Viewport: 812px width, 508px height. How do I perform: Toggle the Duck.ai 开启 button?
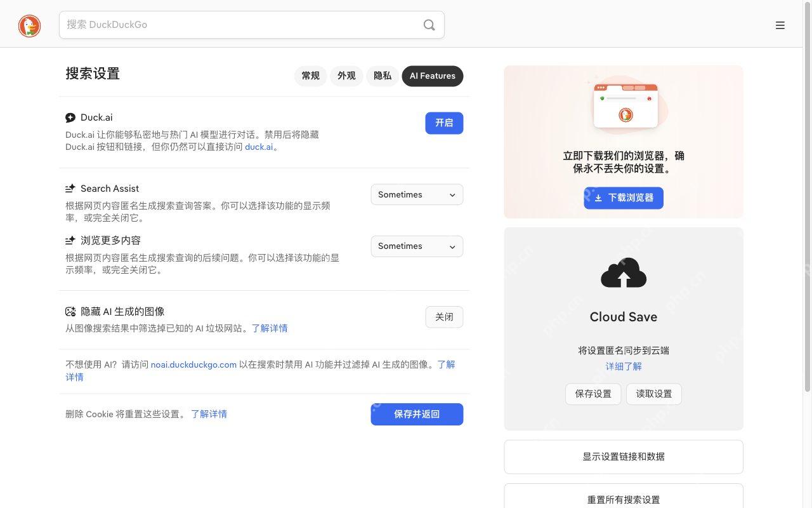tap(444, 123)
